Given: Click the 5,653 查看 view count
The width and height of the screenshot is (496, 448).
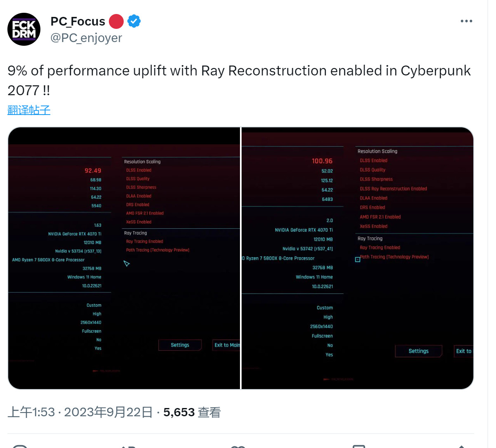Looking at the screenshot, I should pyautogui.click(x=192, y=412).
